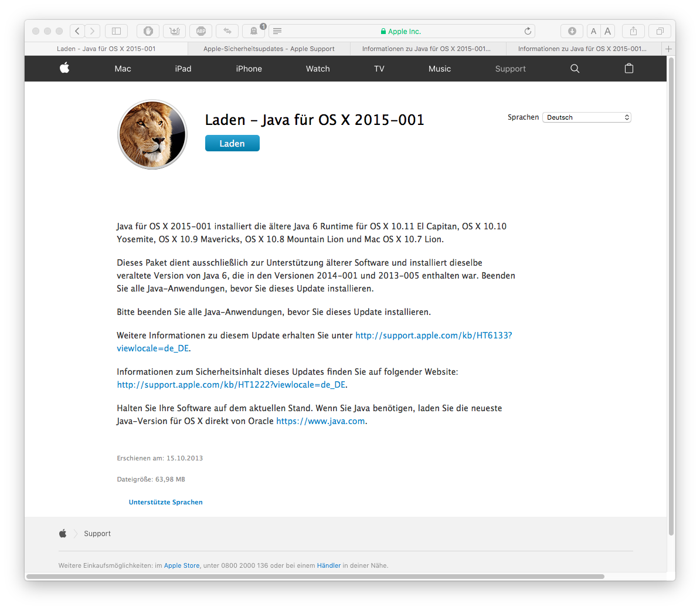Expand Unterstützte Sprachen section
Screen dimensions: 700x610
pos(166,502)
